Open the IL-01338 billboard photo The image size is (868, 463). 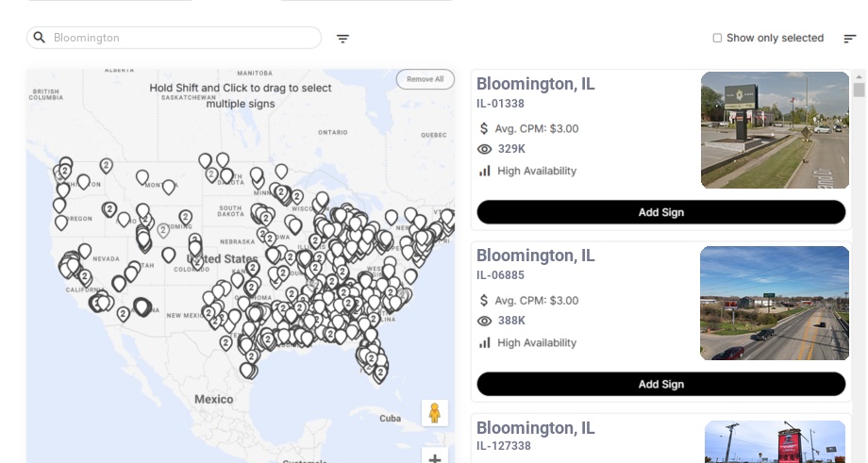pos(775,130)
